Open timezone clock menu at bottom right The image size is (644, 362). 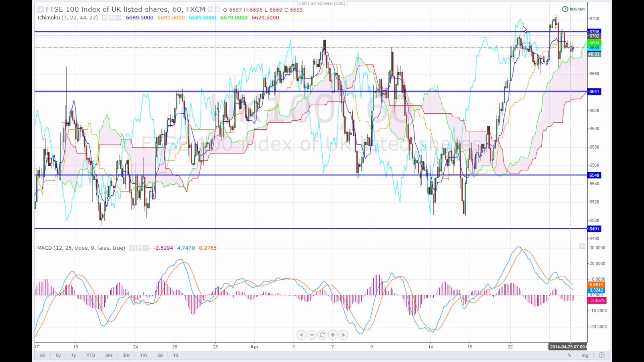601,355
